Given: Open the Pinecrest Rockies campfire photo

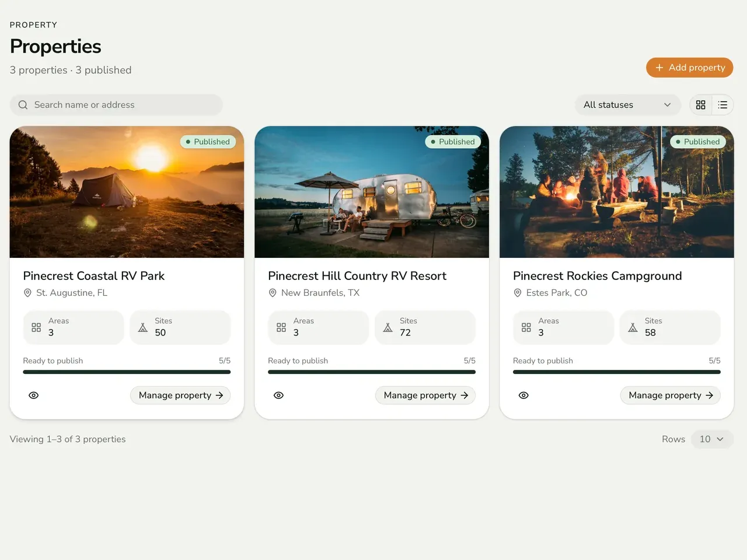Looking at the screenshot, I should [617, 192].
